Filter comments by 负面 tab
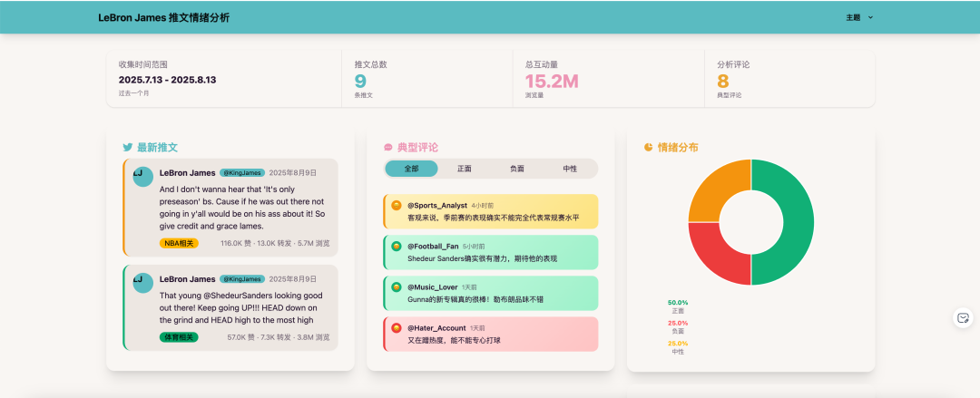 coord(517,169)
